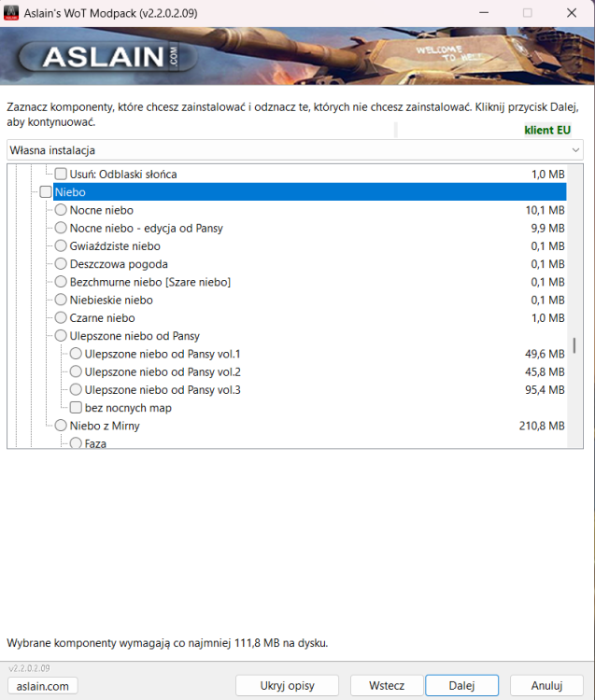Click the '49,6 MB' size value
Screen dimensions: 595x700
[x=545, y=354]
